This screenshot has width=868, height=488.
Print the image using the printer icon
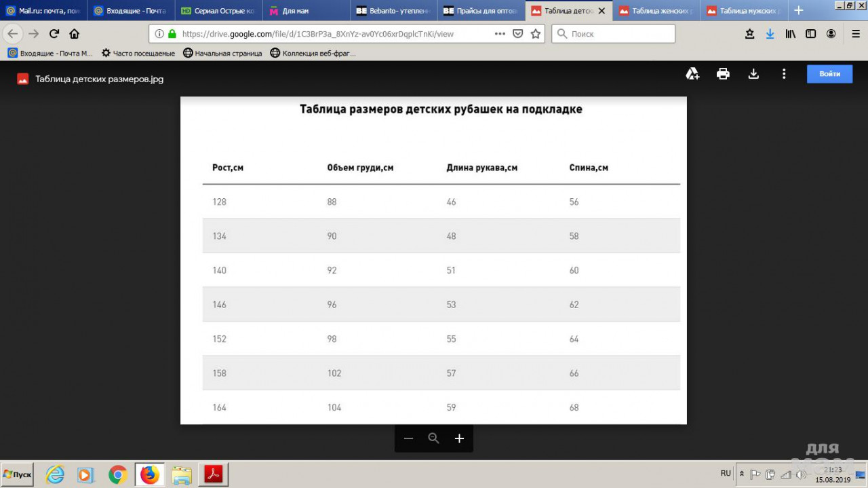click(x=723, y=74)
